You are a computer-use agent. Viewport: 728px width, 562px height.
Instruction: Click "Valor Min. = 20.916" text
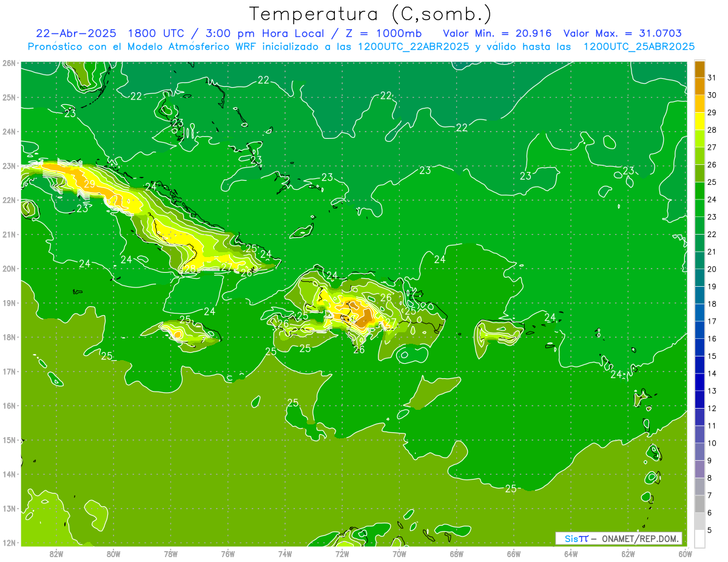point(497,33)
